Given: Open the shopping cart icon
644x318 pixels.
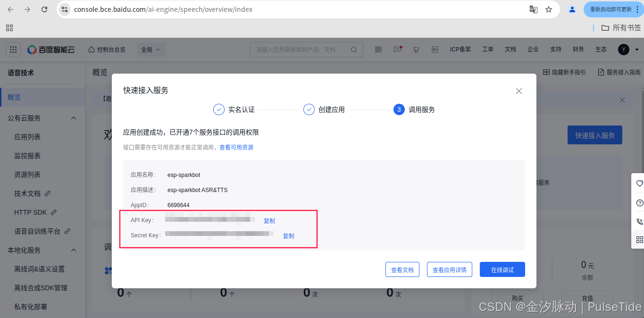Looking at the screenshot, I should pyautogui.click(x=416, y=50).
